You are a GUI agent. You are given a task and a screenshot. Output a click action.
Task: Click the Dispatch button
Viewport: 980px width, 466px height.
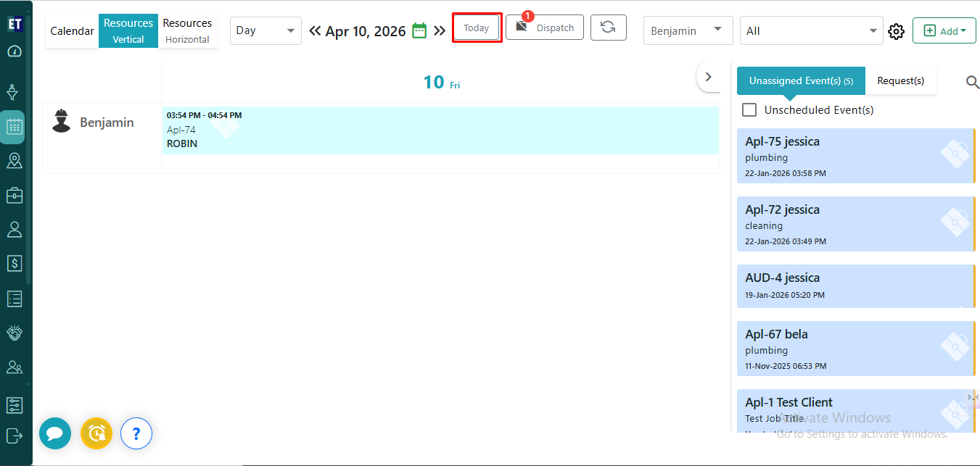(x=545, y=28)
